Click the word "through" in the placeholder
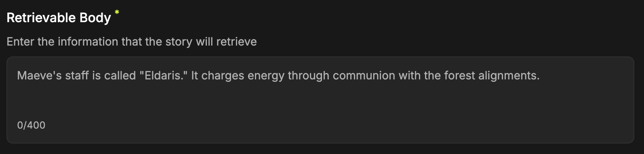644x154 pixels. [x=309, y=76]
